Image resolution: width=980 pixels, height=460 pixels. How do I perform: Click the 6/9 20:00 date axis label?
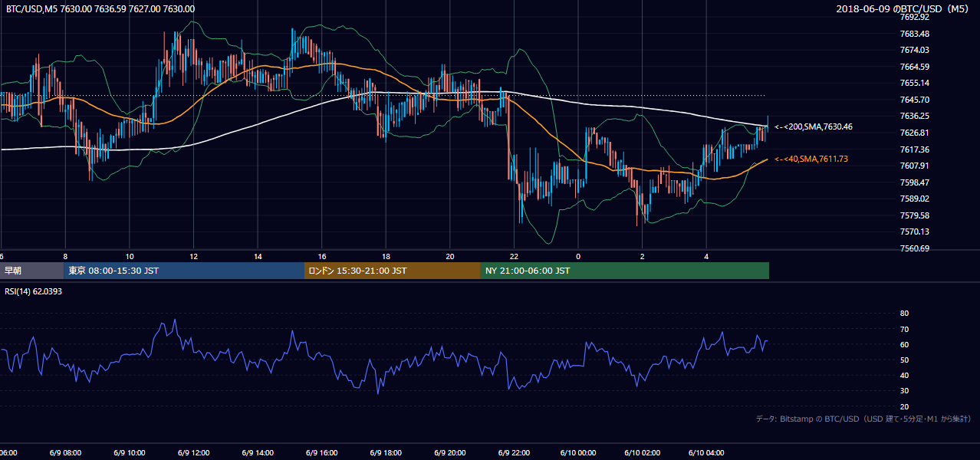pos(450,452)
